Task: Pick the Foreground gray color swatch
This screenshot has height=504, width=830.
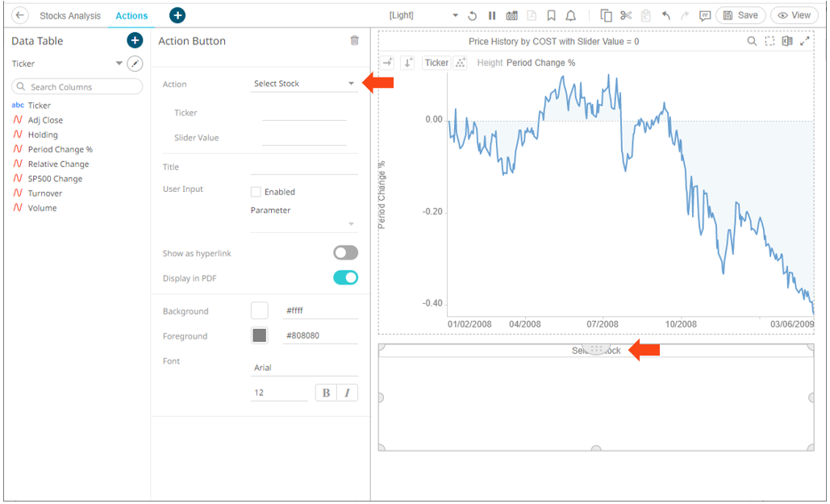Action: [260, 335]
